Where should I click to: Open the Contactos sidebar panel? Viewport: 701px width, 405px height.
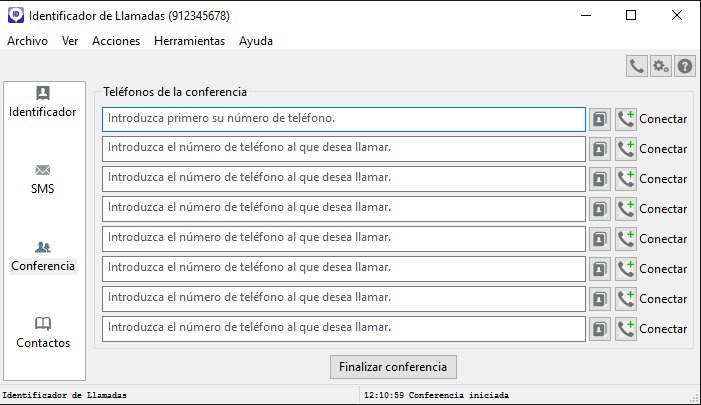[x=43, y=332]
